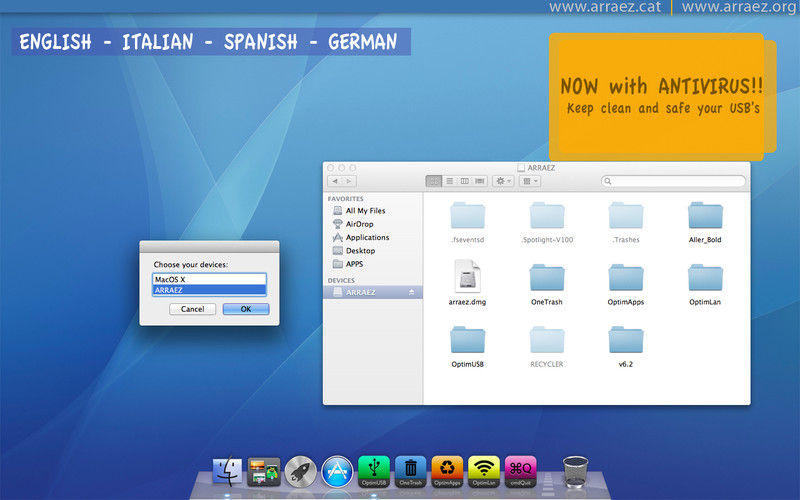Open the Aller_Bold folder

[705, 222]
